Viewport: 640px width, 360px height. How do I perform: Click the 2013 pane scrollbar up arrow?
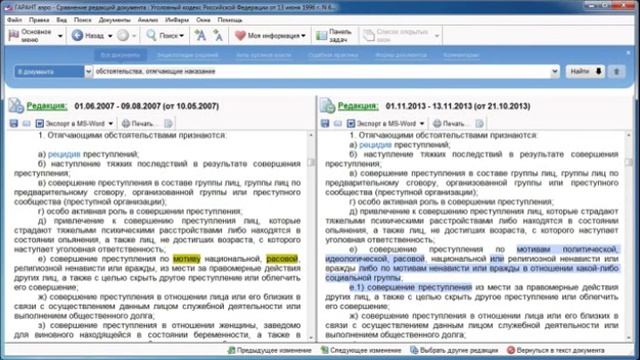click(x=629, y=135)
